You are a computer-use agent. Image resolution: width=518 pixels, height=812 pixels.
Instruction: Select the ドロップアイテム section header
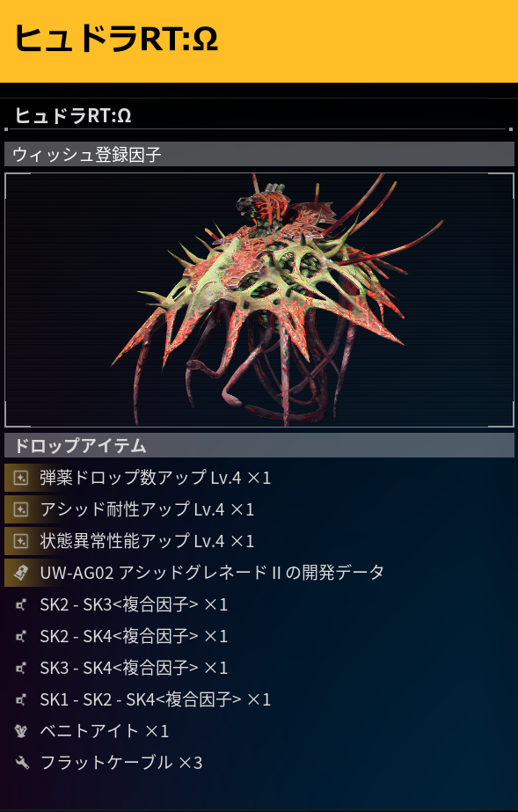259,445
